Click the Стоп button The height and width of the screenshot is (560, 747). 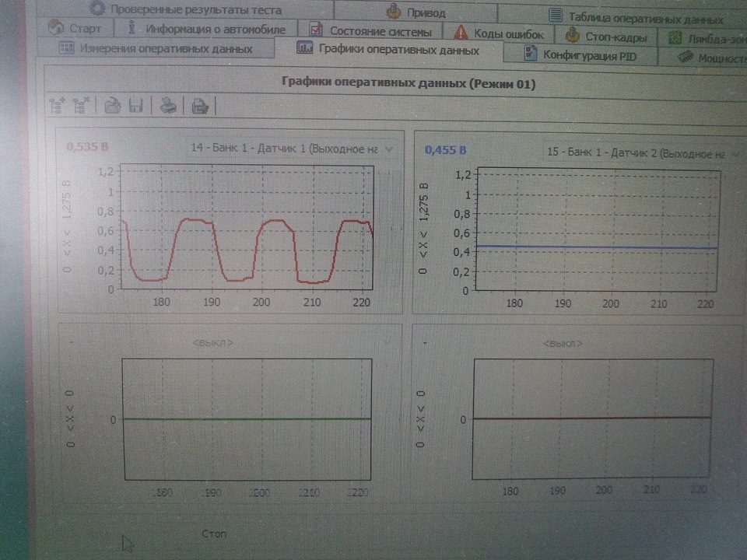(214, 534)
